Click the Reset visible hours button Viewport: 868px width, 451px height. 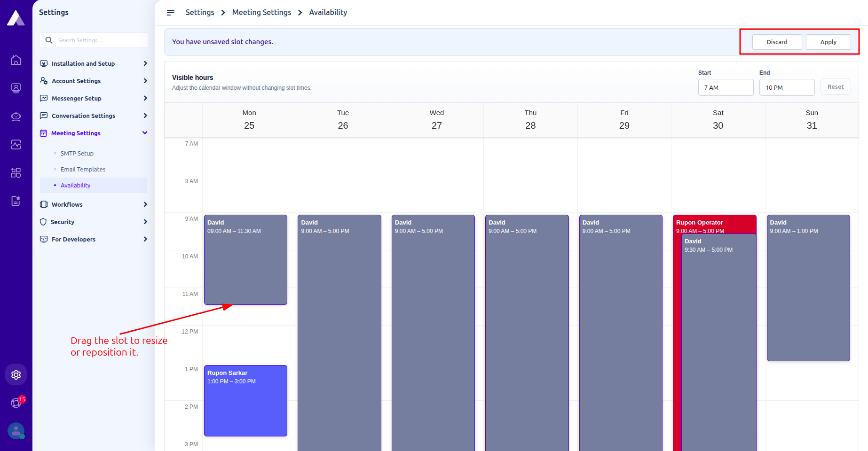click(836, 87)
